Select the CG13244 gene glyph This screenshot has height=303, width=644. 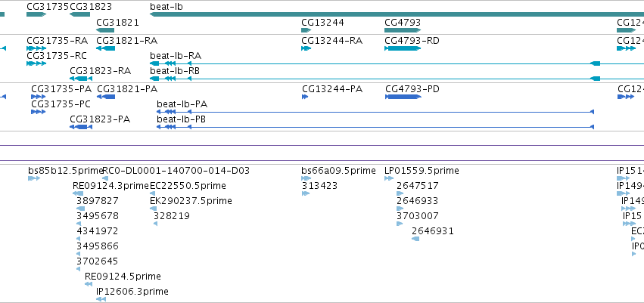[x=306, y=30]
